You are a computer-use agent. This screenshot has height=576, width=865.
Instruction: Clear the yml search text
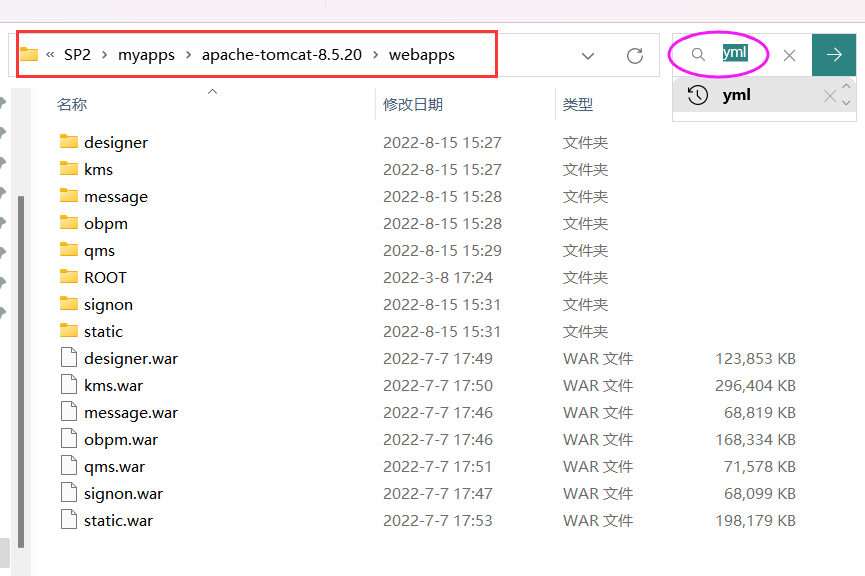click(x=789, y=55)
